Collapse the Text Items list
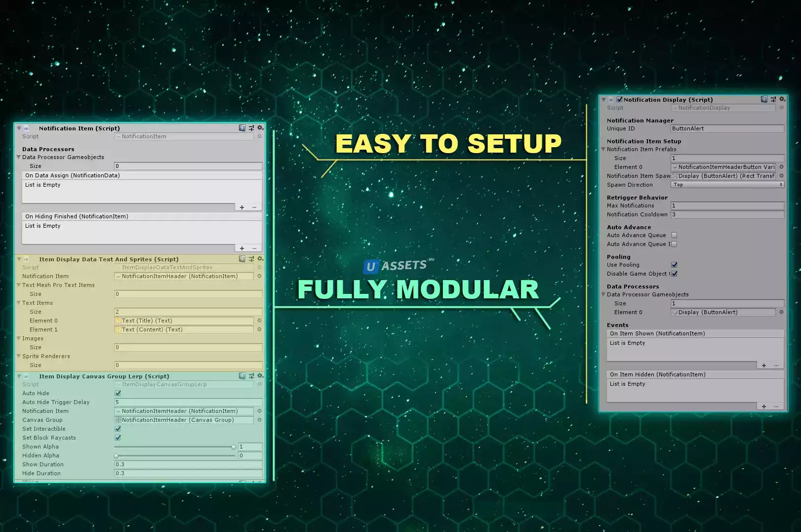Image resolution: width=801 pixels, height=532 pixels. click(19, 303)
